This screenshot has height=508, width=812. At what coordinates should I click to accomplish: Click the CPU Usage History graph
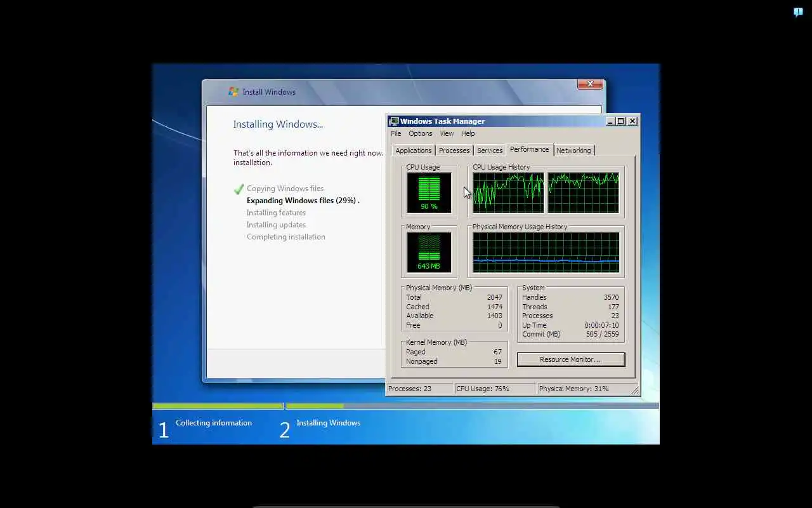(x=546, y=192)
